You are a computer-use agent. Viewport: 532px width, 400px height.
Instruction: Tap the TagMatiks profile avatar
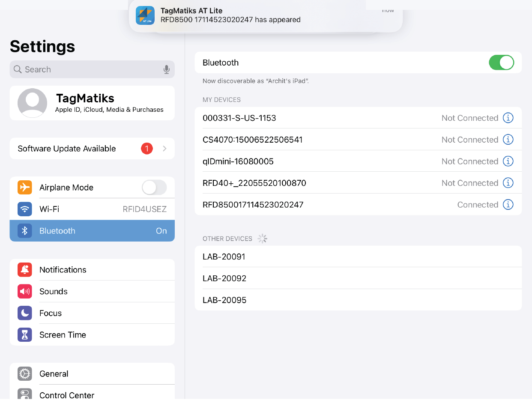[32, 103]
